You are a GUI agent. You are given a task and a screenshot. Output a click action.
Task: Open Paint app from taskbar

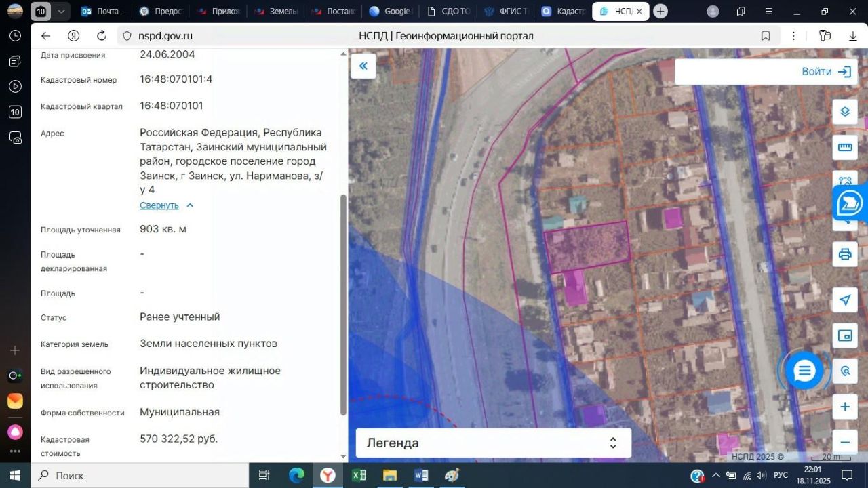[x=452, y=475]
